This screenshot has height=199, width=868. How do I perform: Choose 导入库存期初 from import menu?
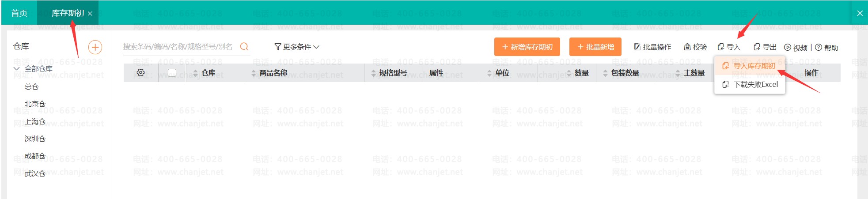point(750,66)
